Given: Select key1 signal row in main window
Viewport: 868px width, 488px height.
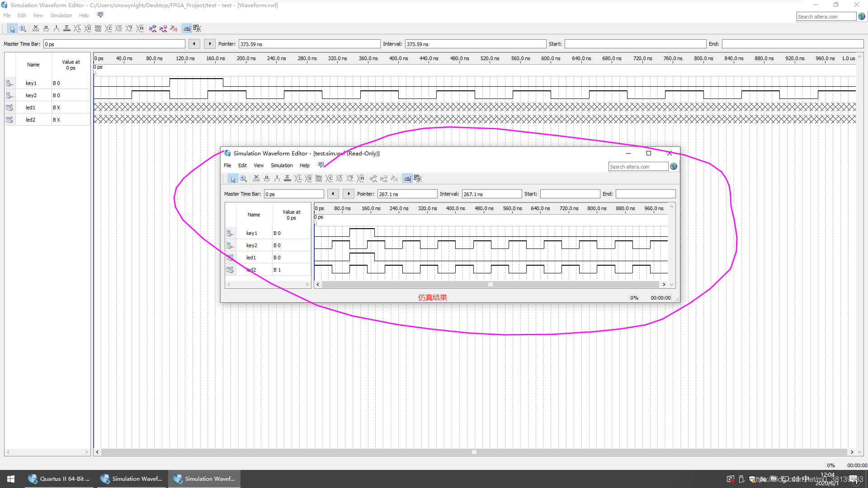Looking at the screenshot, I should [31, 83].
